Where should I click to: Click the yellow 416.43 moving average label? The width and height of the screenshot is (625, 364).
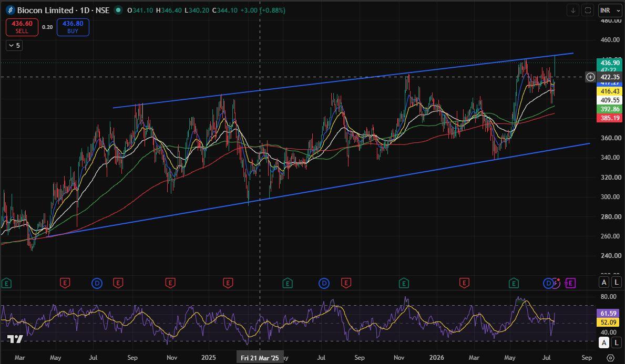coord(609,91)
